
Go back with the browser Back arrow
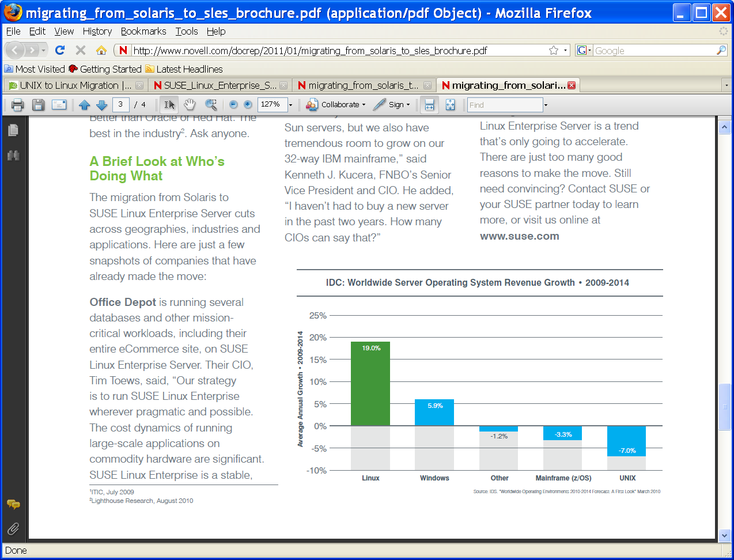click(x=15, y=50)
